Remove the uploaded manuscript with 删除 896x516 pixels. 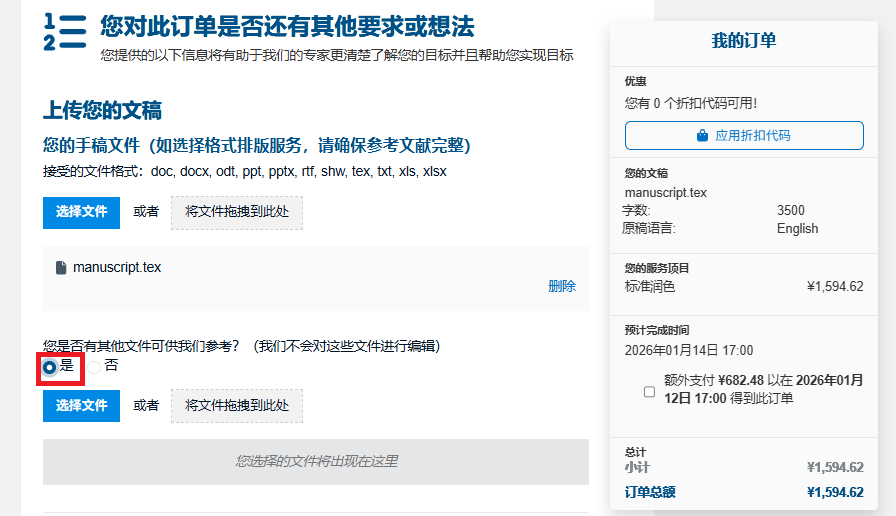[562, 286]
